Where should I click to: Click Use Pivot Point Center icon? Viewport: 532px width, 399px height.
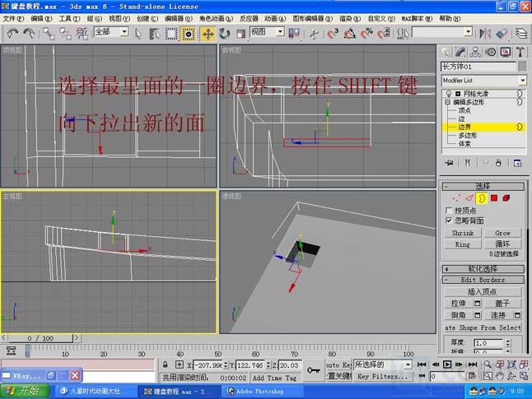pos(294,34)
